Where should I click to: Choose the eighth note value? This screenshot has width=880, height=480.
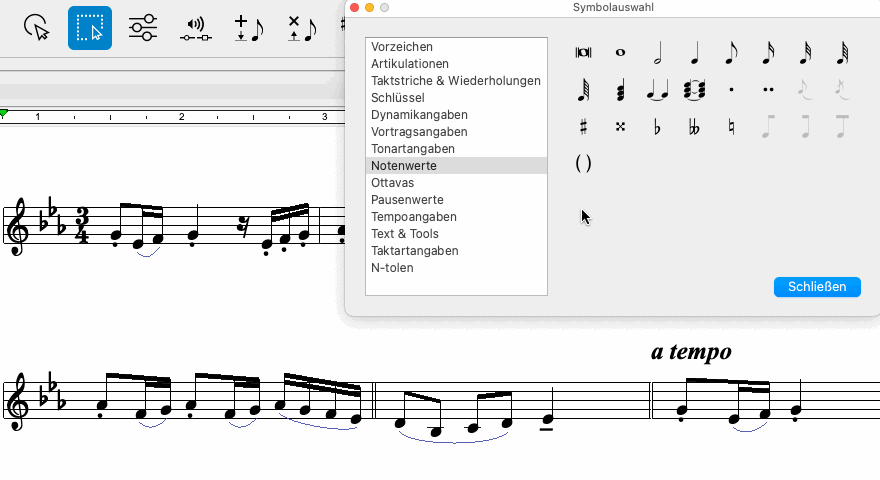point(732,53)
